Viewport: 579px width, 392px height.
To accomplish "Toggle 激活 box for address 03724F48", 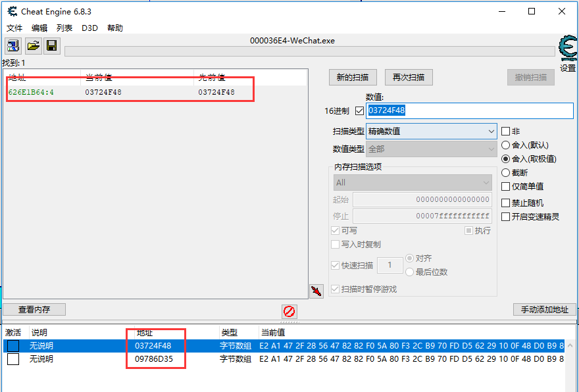I will [x=13, y=346].
